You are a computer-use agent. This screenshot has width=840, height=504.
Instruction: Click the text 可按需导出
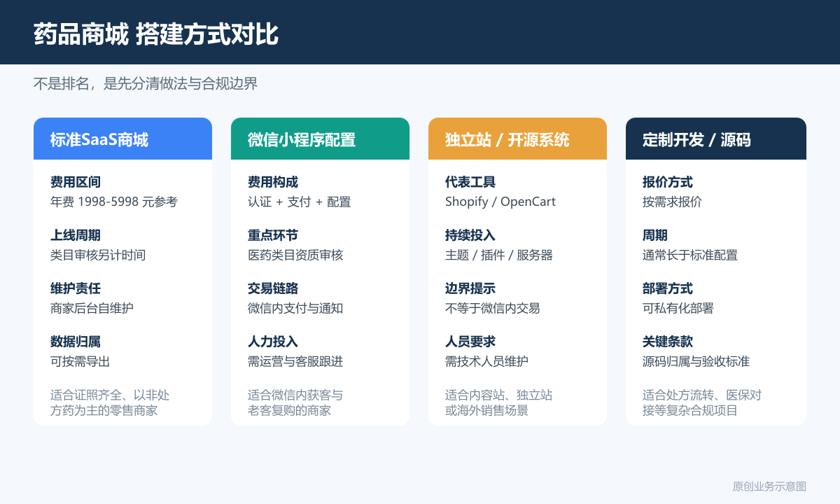(80, 361)
